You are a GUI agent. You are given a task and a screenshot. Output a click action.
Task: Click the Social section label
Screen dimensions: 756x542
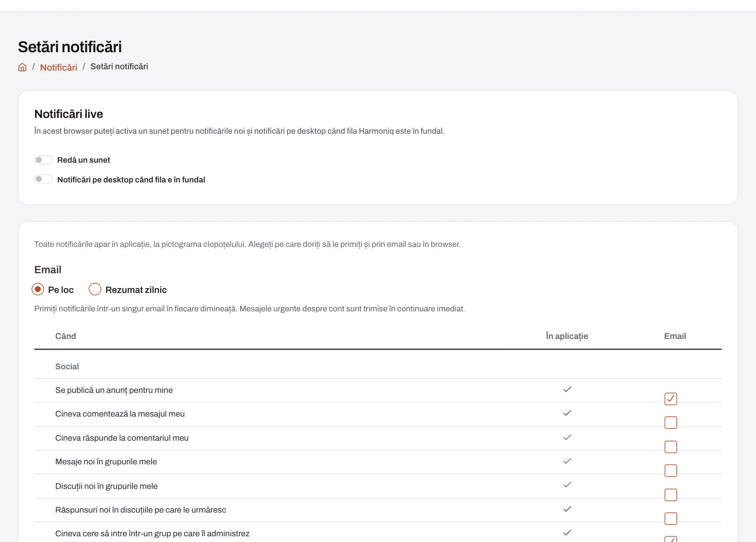[x=67, y=366]
